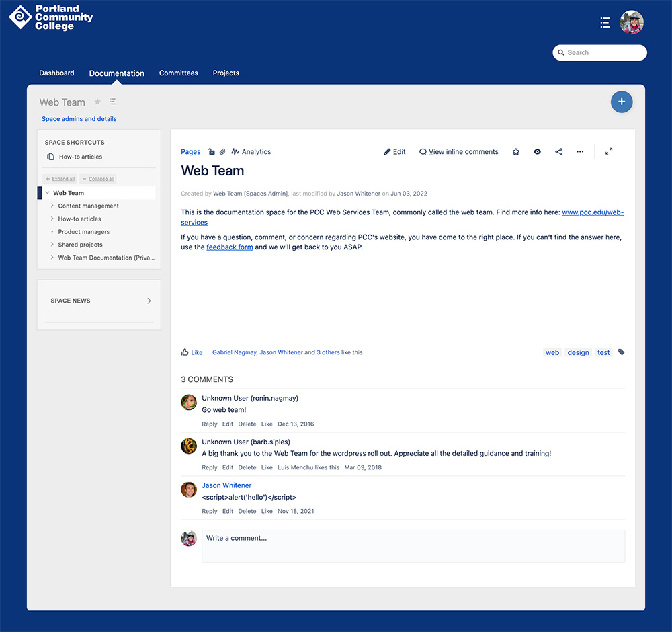This screenshot has height=632, width=672.
Task: Click Space admins and details
Action: 79,118
